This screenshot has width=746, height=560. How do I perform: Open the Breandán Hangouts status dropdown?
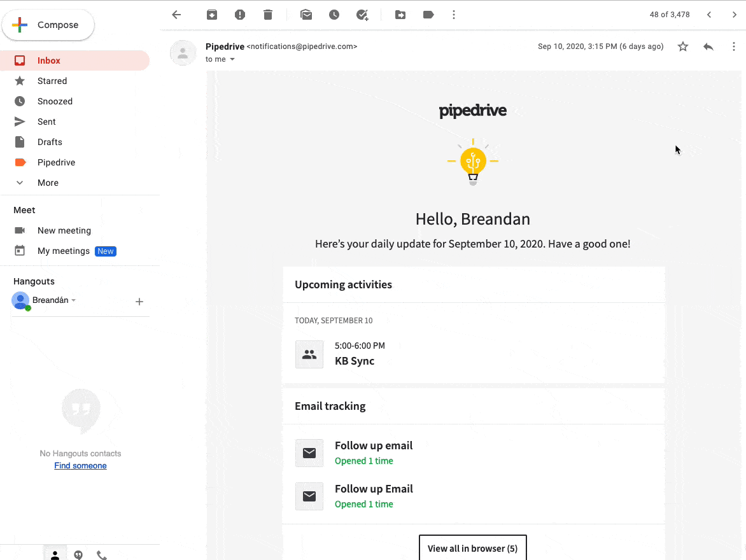pos(74,300)
